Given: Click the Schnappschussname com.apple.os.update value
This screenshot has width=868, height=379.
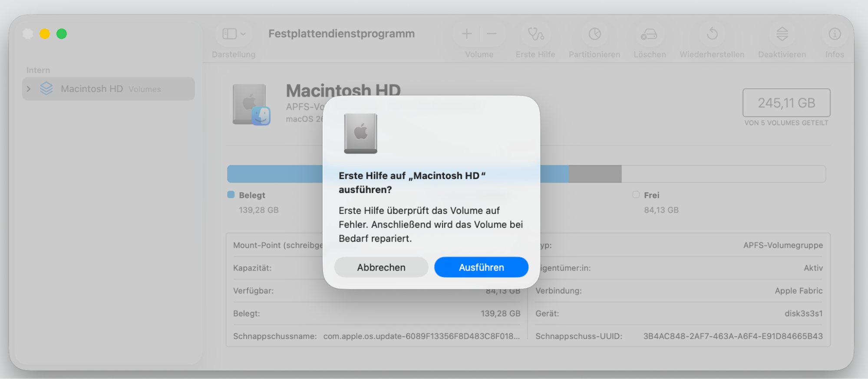Looking at the screenshot, I should point(421,336).
